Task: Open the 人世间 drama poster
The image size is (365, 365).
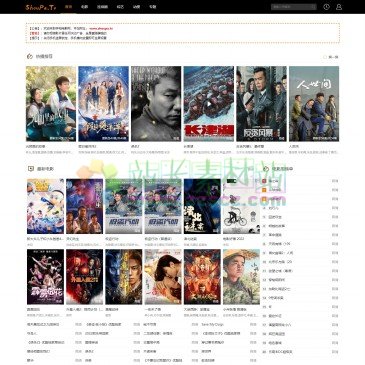Action: (x=314, y=104)
